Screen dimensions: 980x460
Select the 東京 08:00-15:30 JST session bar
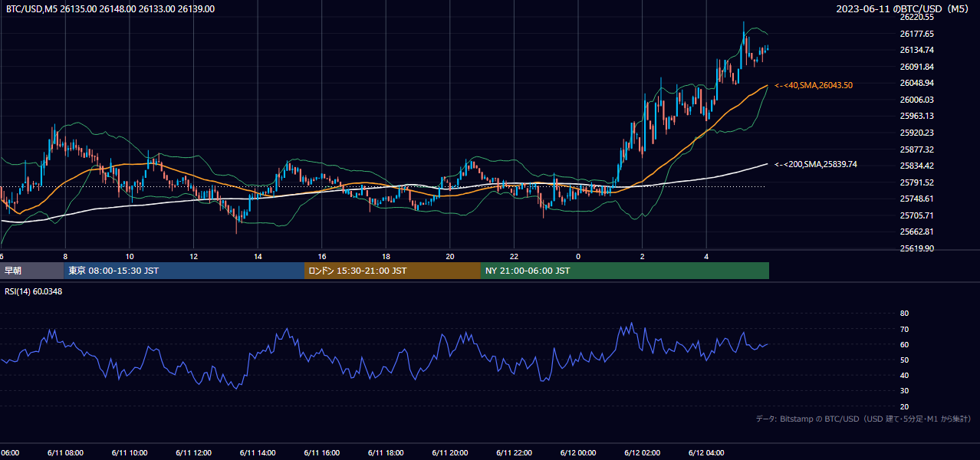pyautogui.click(x=184, y=271)
